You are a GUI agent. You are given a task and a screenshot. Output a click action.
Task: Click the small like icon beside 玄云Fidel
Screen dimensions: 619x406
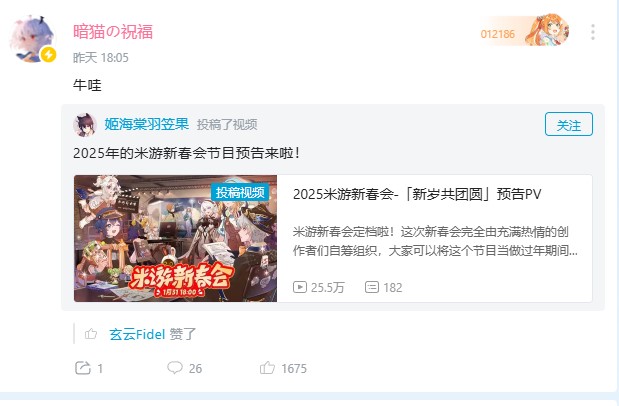coord(91,334)
